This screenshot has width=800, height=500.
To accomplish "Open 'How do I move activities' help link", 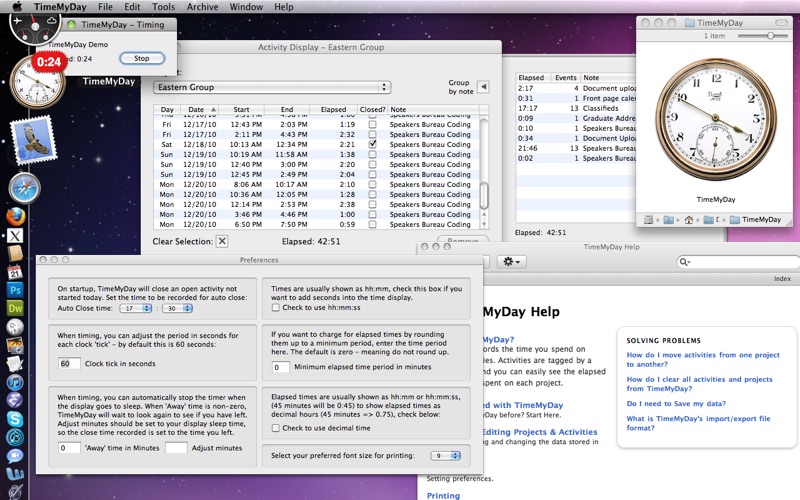I will pyautogui.click(x=703, y=360).
